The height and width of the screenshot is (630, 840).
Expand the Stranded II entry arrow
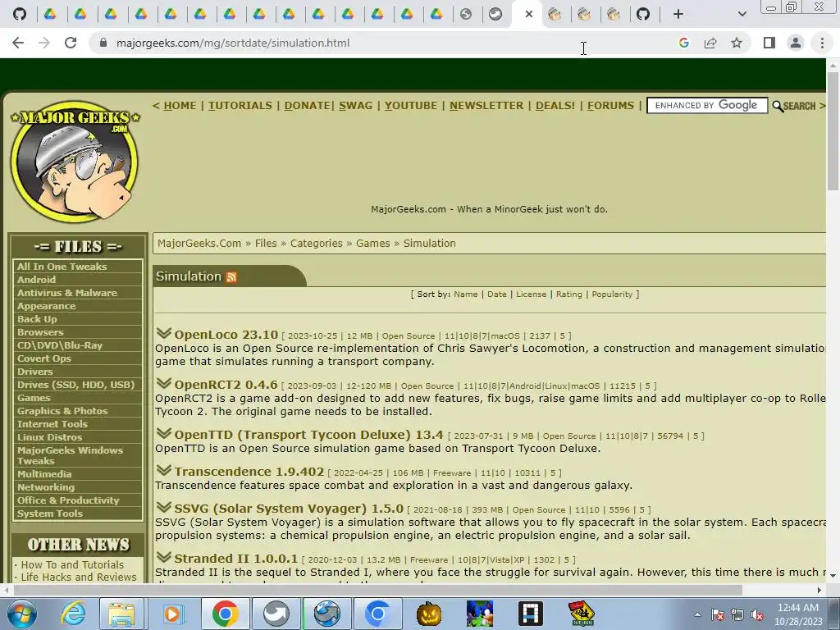coord(164,557)
